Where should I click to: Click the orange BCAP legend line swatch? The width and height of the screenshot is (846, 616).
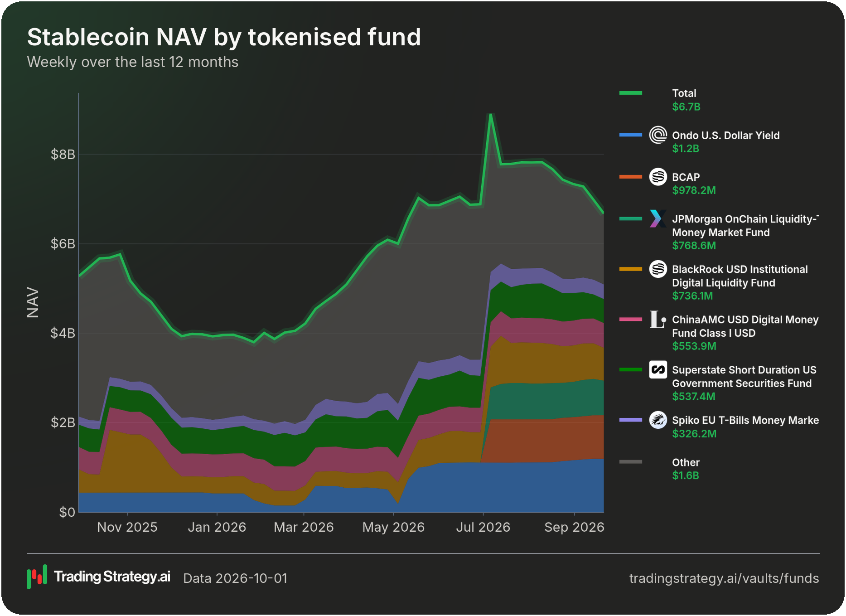tap(631, 177)
